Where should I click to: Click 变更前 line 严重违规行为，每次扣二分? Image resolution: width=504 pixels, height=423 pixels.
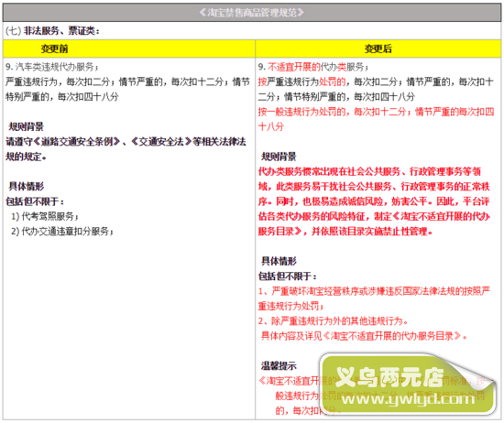pyautogui.click(x=127, y=90)
